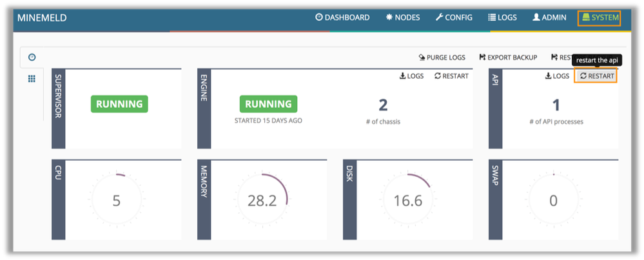
Task: Download API logs
Action: [558, 76]
